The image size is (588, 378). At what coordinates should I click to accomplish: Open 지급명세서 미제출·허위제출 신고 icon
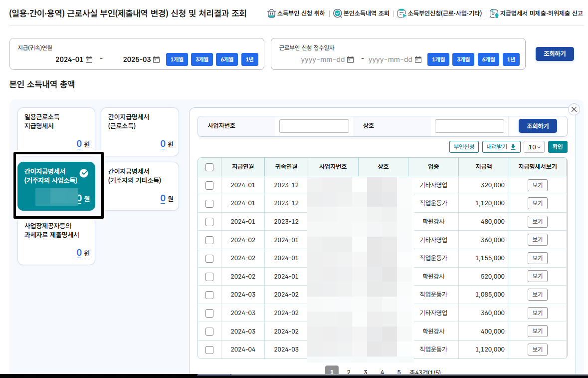tap(495, 13)
